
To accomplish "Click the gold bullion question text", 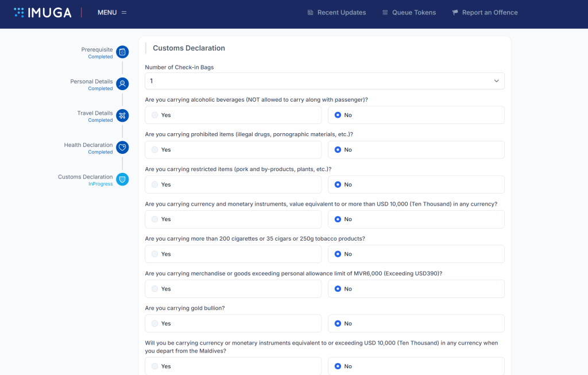I will point(185,308).
